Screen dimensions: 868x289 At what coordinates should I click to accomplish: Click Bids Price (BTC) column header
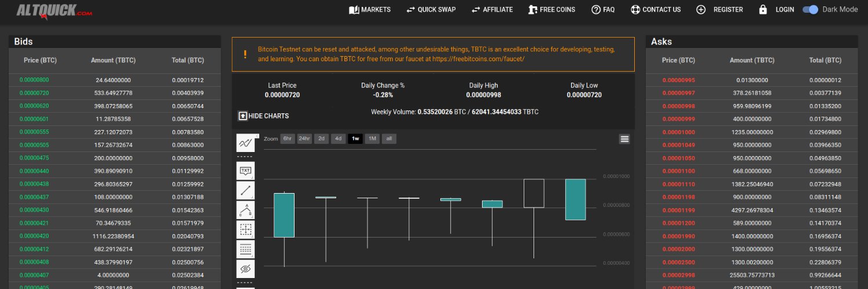41,60
